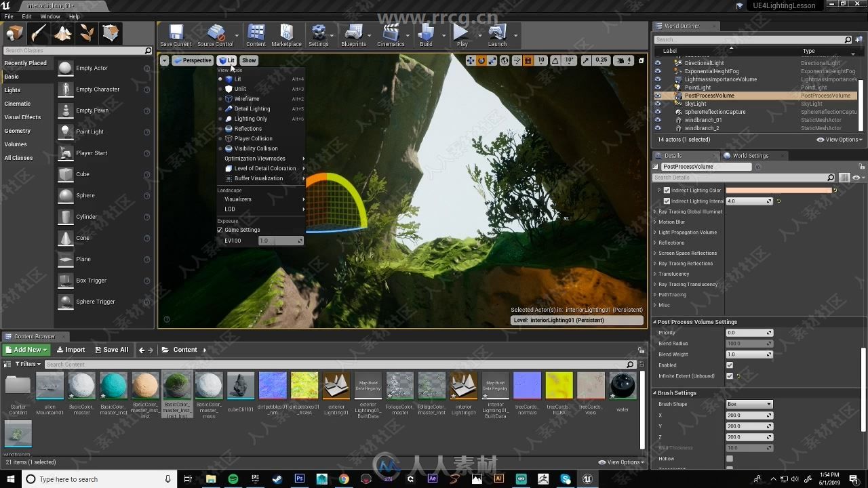Collapse Post Process Volume Settings section
The width and height of the screenshot is (868, 488).
tap(655, 322)
